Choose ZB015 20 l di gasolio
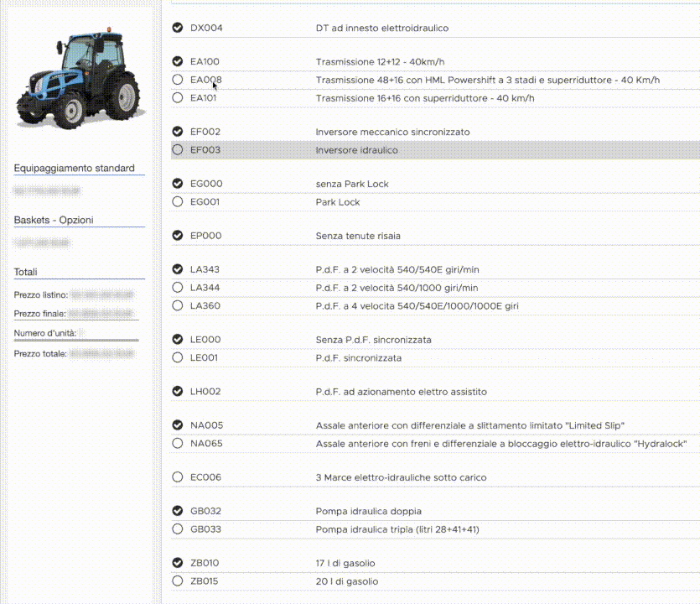The height and width of the screenshot is (604, 700). pos(177,581)
